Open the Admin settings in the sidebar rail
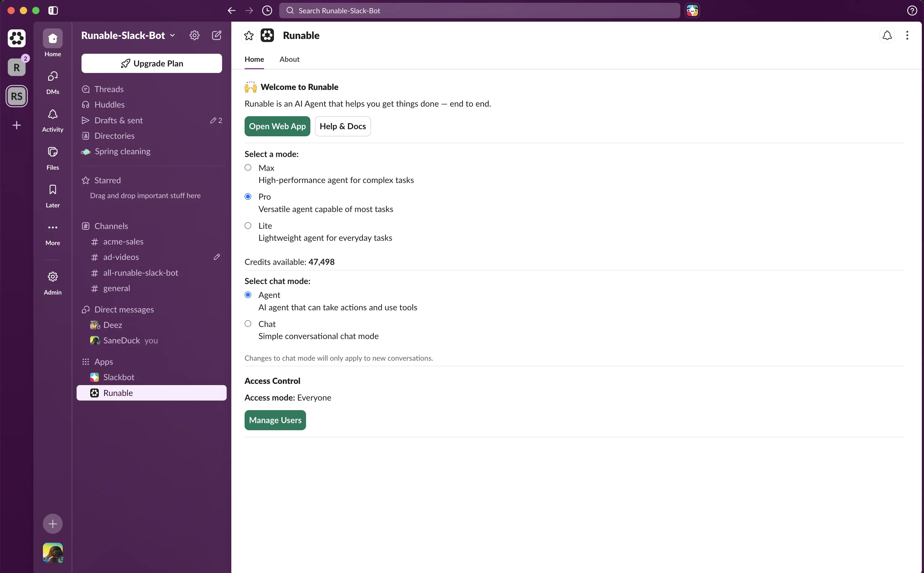This screenshot has height=573, width=924. (52, 283)
